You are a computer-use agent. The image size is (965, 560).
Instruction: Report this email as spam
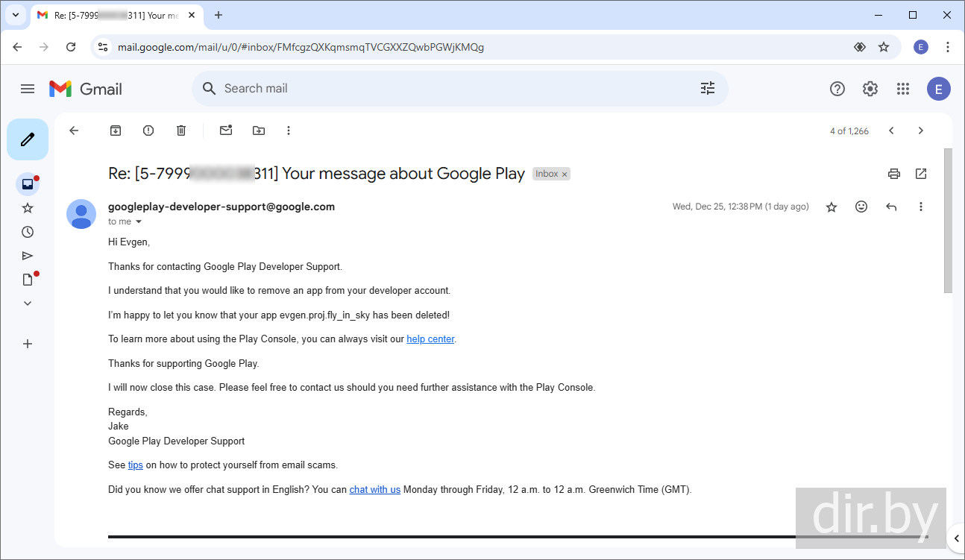click(x=148, y=130)
